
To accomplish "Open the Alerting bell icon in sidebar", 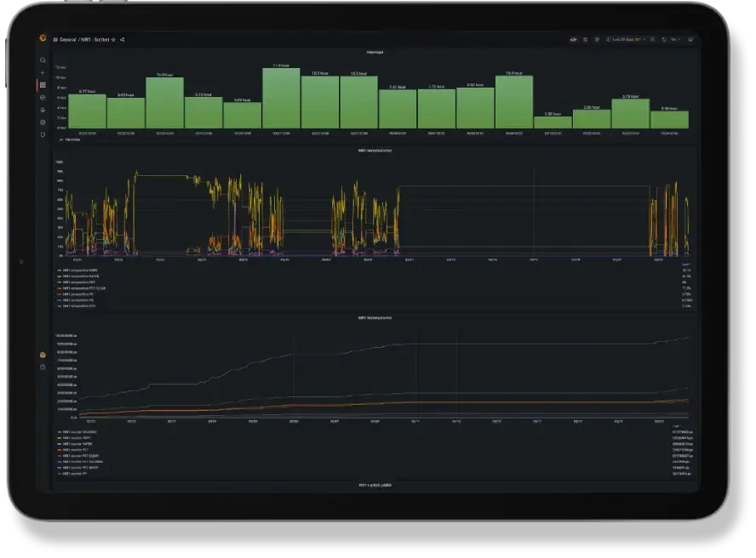I will click(x=43, y=110).
